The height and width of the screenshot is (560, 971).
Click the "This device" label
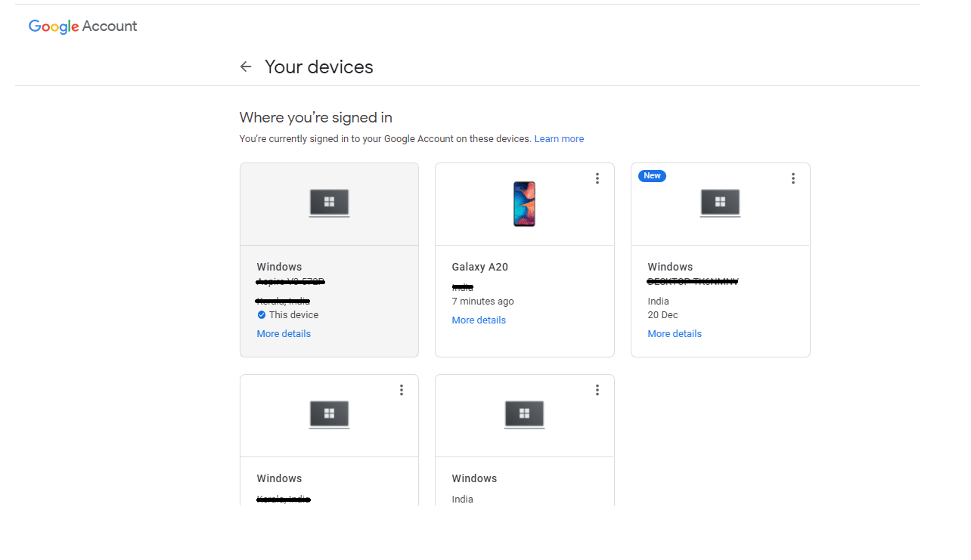pyautogui.click(x=293, y=315)
